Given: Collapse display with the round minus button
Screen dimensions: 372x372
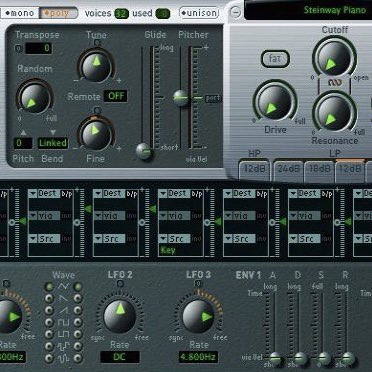Looking at the screenshot, I should [235, 13].
